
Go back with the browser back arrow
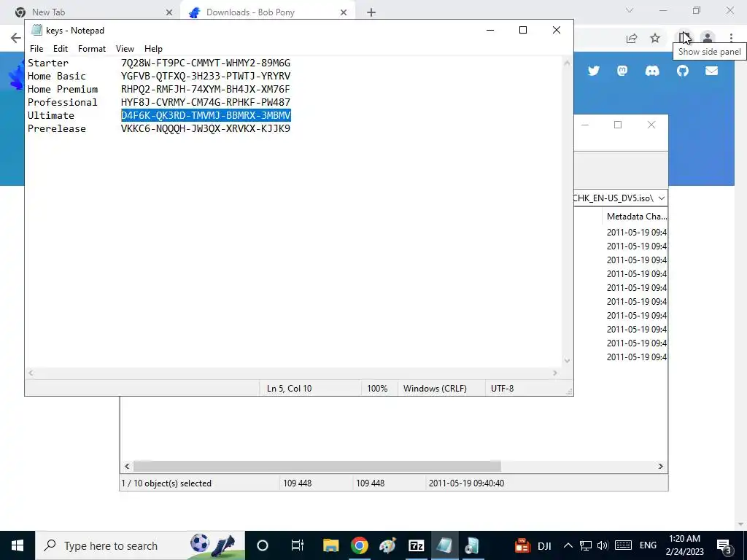(16, 38)
